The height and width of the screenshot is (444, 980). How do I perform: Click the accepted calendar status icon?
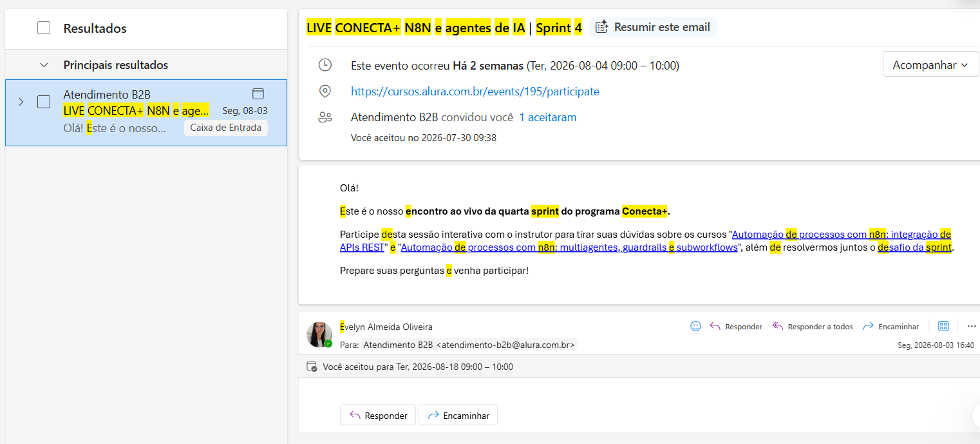(313, 367)
